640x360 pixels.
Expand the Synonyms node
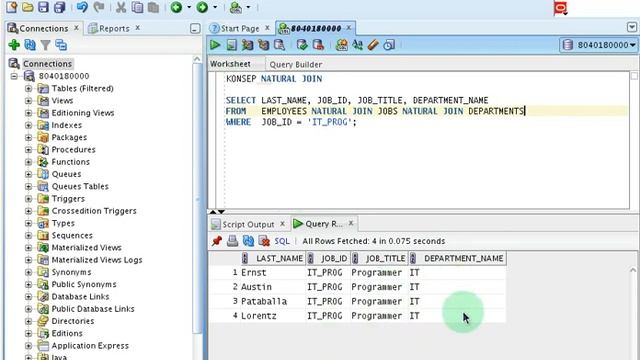tap(28, 272)
